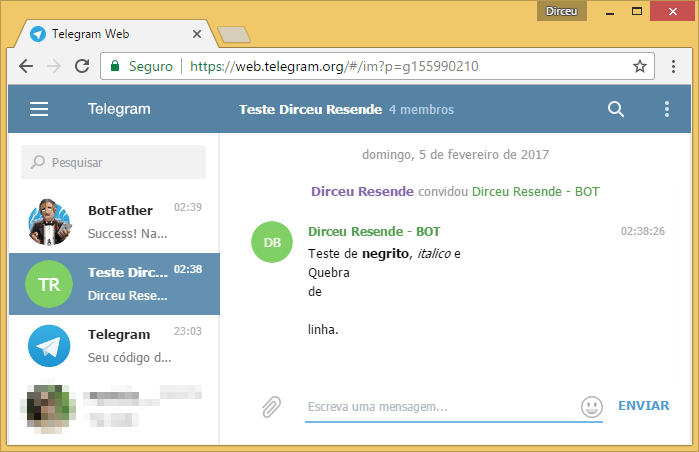Click the DB bot avatar
The height and width of the screenshot is (452, 699).
click(x=272, y=242)
